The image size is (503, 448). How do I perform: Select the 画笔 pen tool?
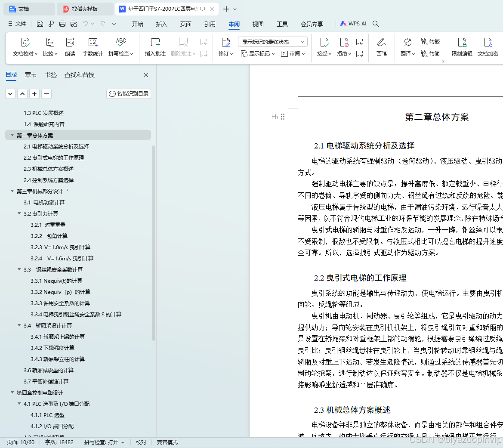click(x=381, y=47)
